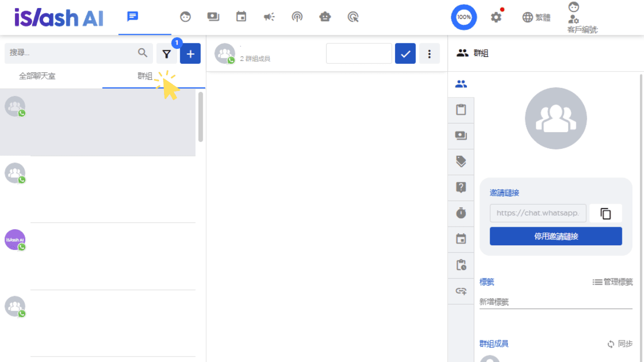
Task: Select the clipboard with clock sidebar tab
Action: (461, 265)
